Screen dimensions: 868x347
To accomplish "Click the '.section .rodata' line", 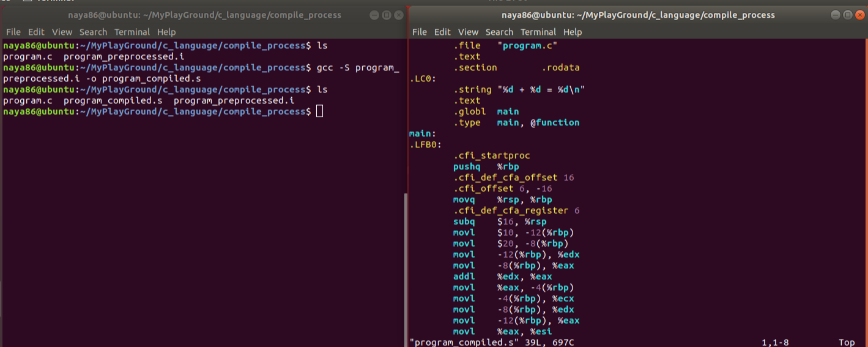I will click(516, 67).
